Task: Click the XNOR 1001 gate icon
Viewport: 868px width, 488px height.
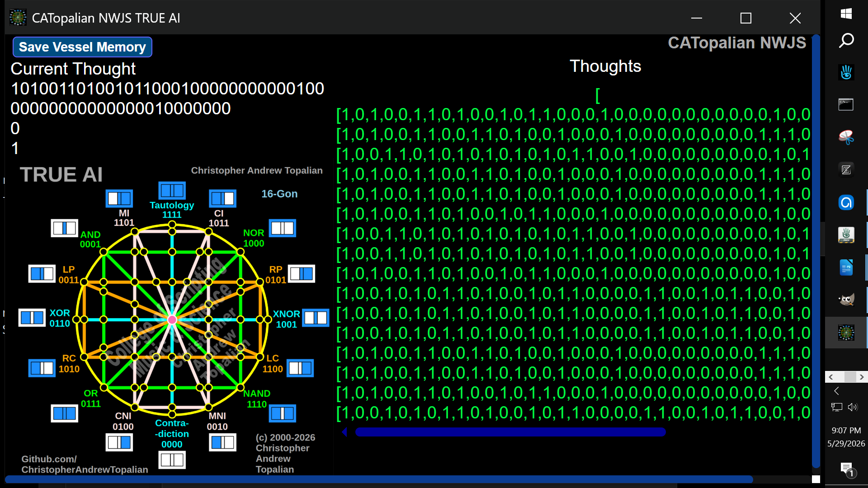Action: pos(316,318)
